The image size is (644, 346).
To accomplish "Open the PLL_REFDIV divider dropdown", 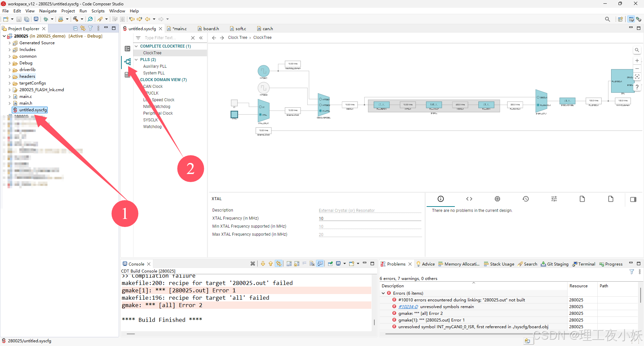I will (382, 105).
